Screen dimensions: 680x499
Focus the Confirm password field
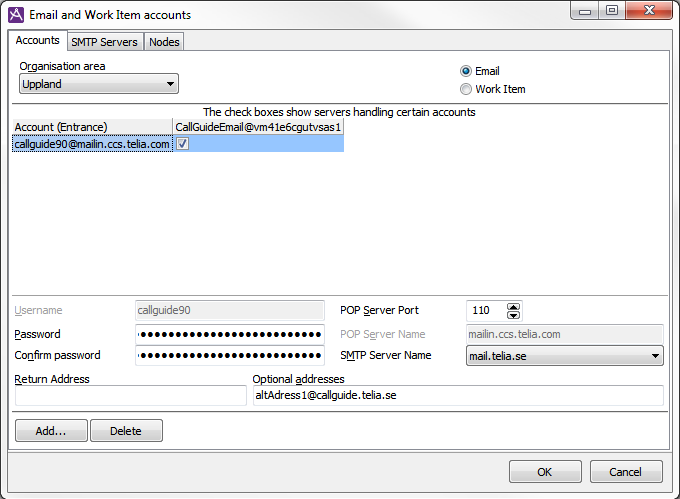point(229,356)
